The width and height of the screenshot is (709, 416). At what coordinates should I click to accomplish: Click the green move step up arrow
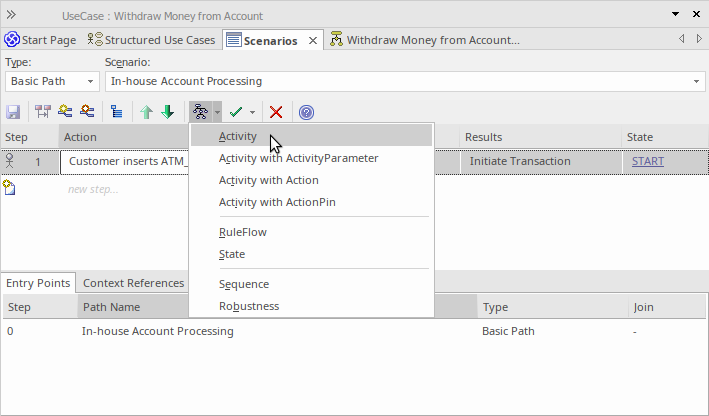pos(147,113)
